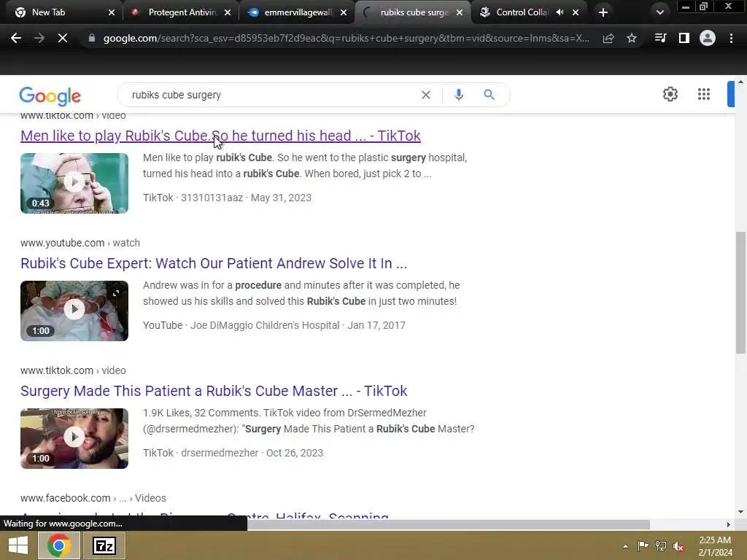Go back using browser back arrow
This screenshot has height=560, width=747.
coord(16,38)
